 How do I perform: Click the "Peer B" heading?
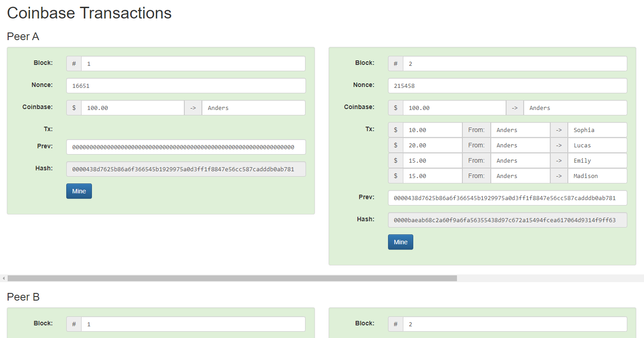(23, 297)
